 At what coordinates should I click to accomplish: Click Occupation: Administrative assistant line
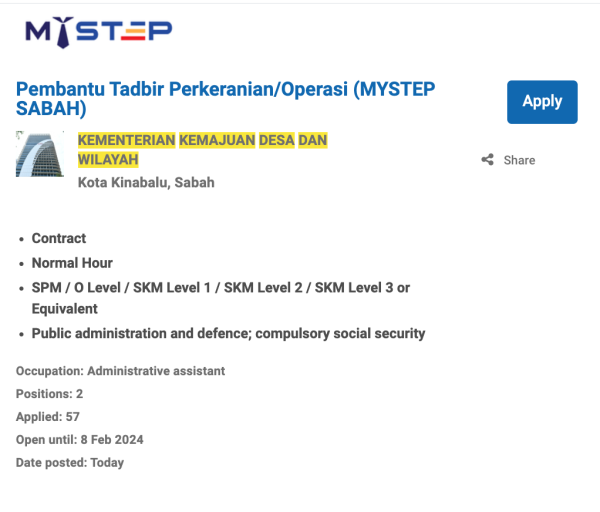[x=120, y=371]
